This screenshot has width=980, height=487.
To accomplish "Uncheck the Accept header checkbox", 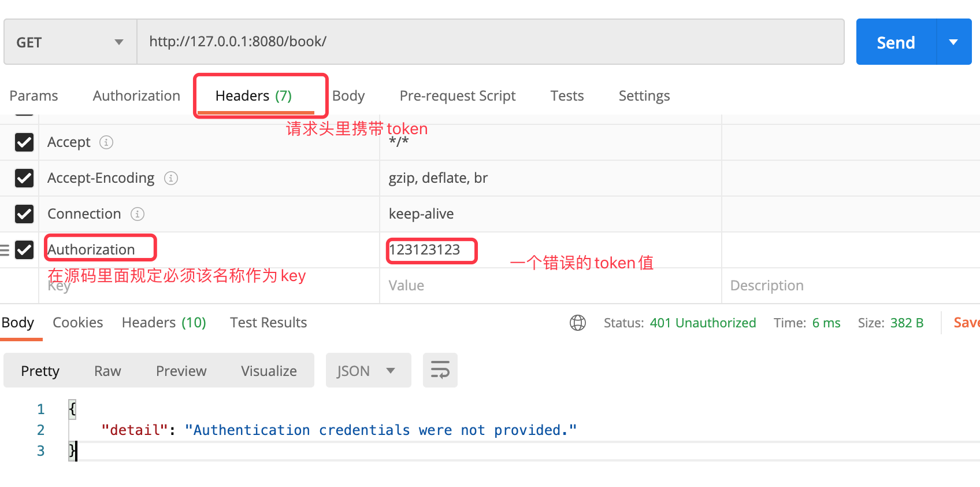I will (24, 142).
